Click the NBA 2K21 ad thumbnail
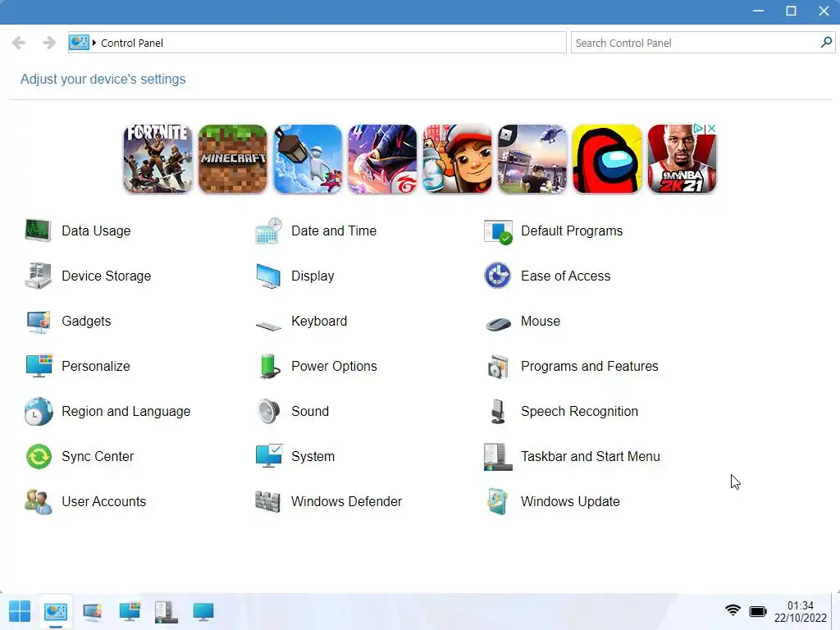This screenshot has height=630, width=840. click(x=682, y=161)
